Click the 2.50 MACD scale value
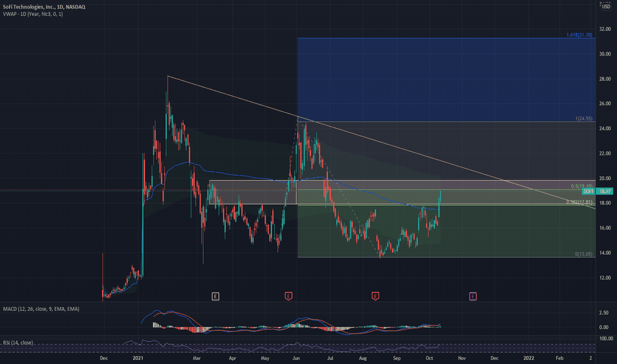The image size is (617, 364). pos(604,313)
